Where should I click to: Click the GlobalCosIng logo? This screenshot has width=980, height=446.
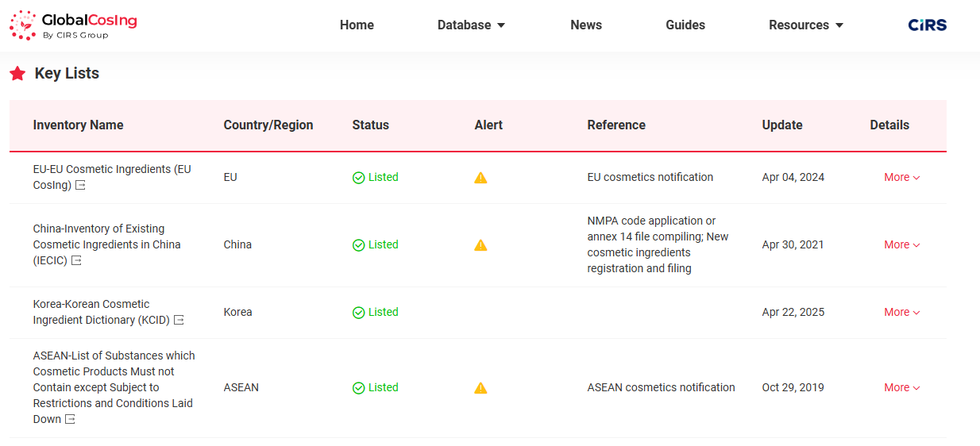(73, 25)
